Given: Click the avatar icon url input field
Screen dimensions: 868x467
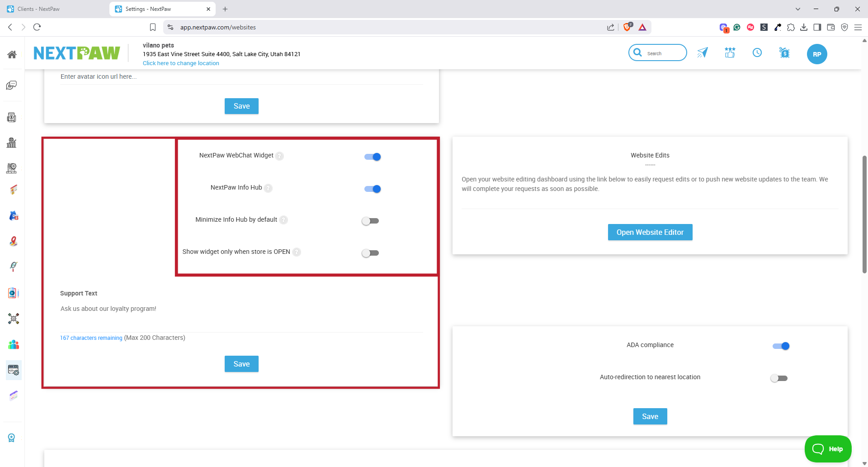Looking at the screenshot, I should (x=241, y=77).
